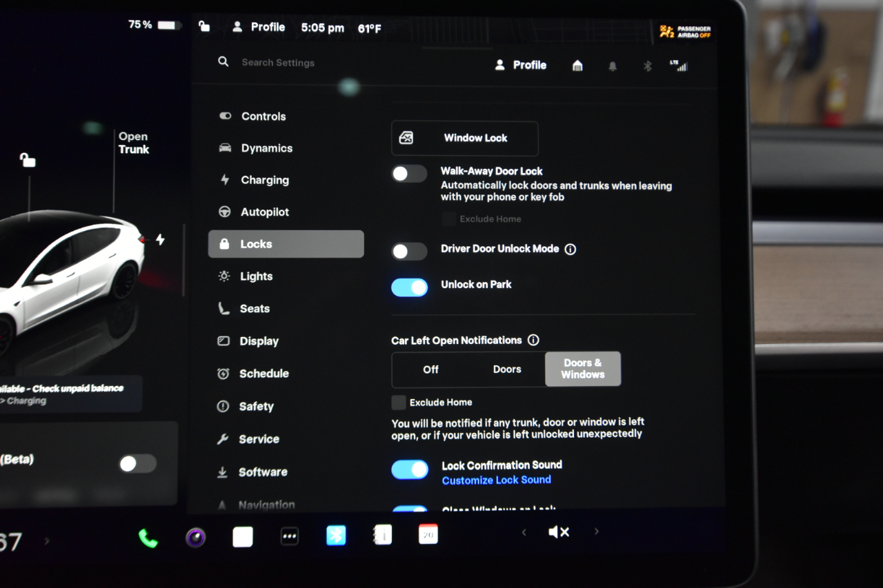Launch the Bluetooth app from the taskbar
Image resolution: width=883 pixels, height=588 pixels.
click(336, 536)
